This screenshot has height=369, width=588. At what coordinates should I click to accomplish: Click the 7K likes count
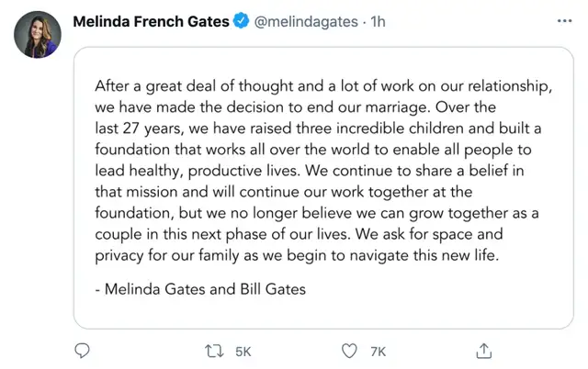coord(378,352)
